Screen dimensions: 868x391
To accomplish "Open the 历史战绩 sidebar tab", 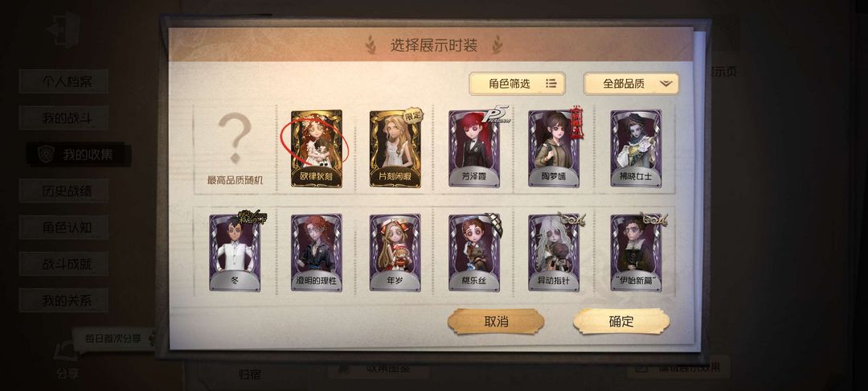I will coord(64,191).
